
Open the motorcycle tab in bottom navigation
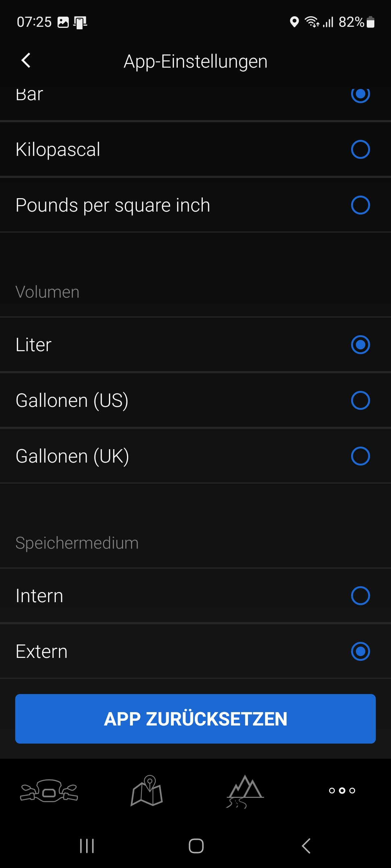click(49, 791)
